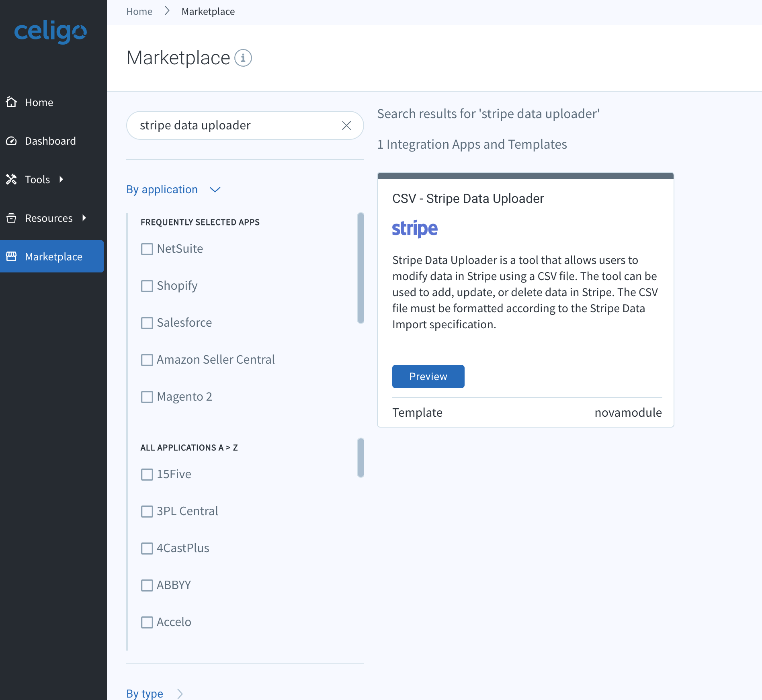Click the Resources box icon
Screen dimensions: 762x700
tap(11, 218)
